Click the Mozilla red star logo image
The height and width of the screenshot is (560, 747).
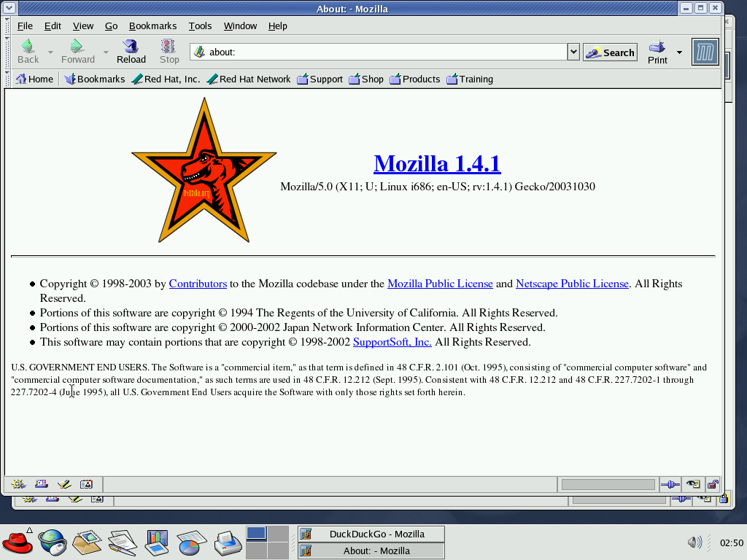[x=204, y=171]
